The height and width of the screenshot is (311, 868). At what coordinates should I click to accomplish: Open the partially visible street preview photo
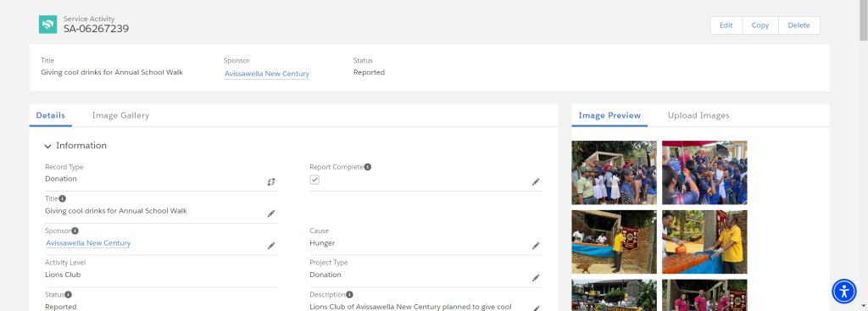pyautogui.click(x=614, y=295)
